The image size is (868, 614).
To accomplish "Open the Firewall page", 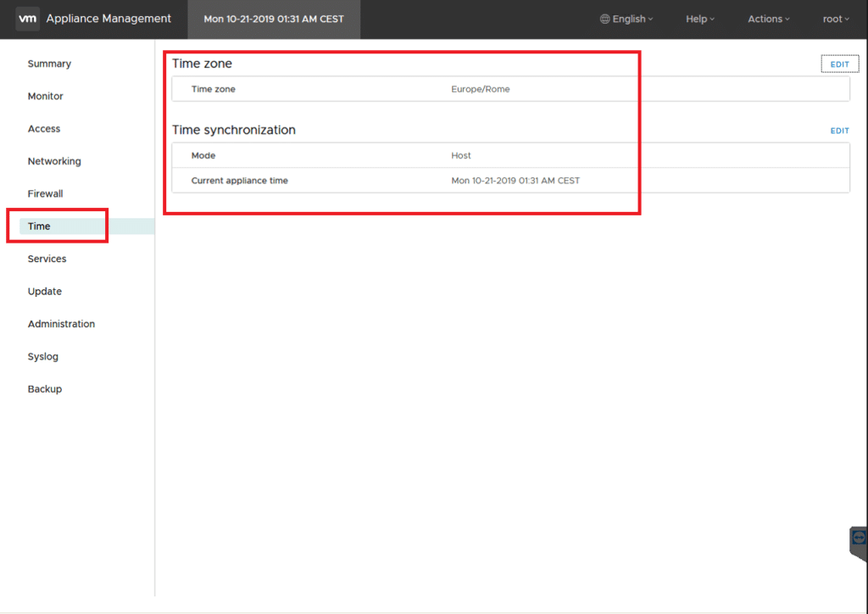I will click(46, 194).
